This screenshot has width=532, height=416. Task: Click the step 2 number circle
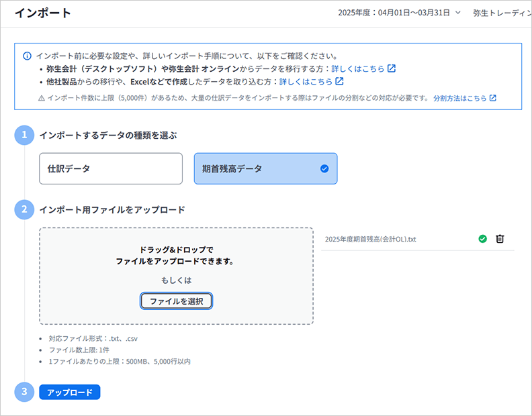(x=24, y=209)
